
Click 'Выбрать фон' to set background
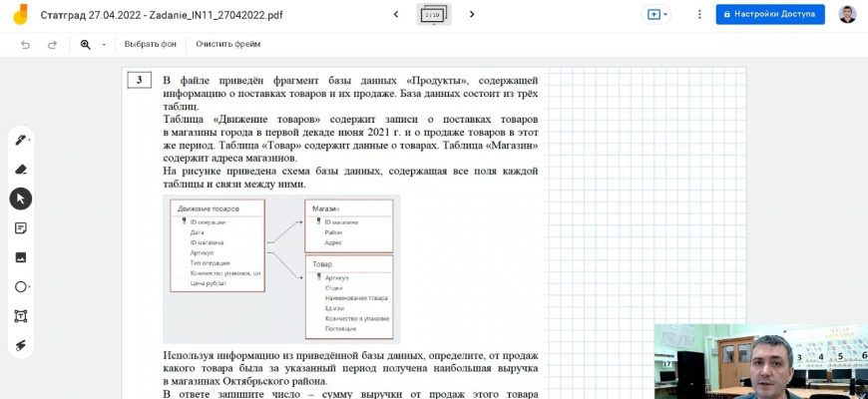coord(150,45)
